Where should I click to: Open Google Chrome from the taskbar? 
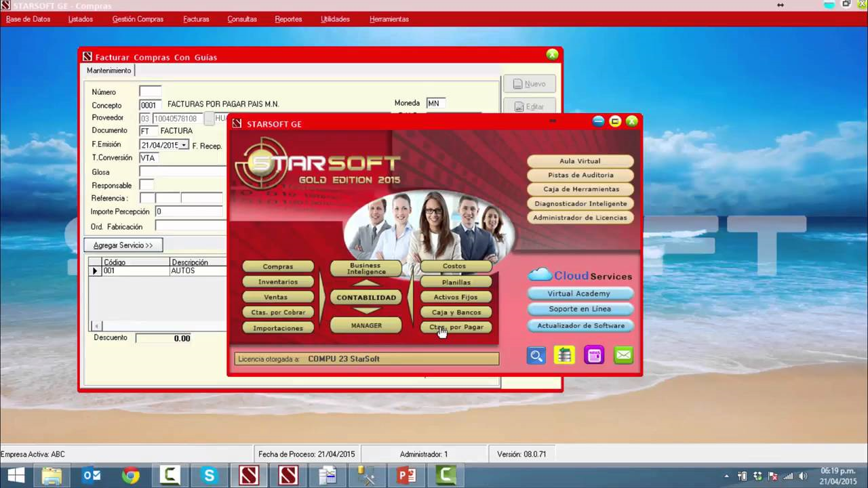pyautogui.click(x=131, y=476)
